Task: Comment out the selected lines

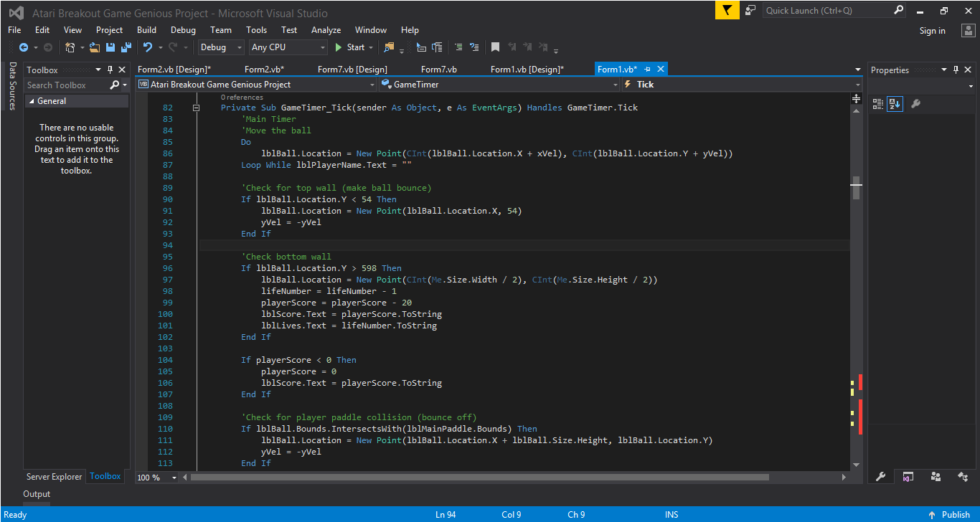Action: [458, 47]
